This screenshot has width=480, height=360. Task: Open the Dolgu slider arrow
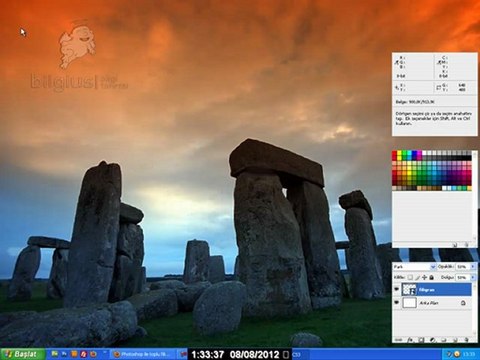click(x=473, y=277)
